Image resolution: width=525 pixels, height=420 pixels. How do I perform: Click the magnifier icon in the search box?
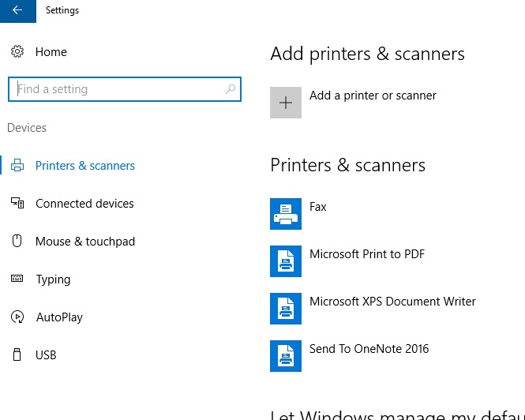tap(231, 89)
